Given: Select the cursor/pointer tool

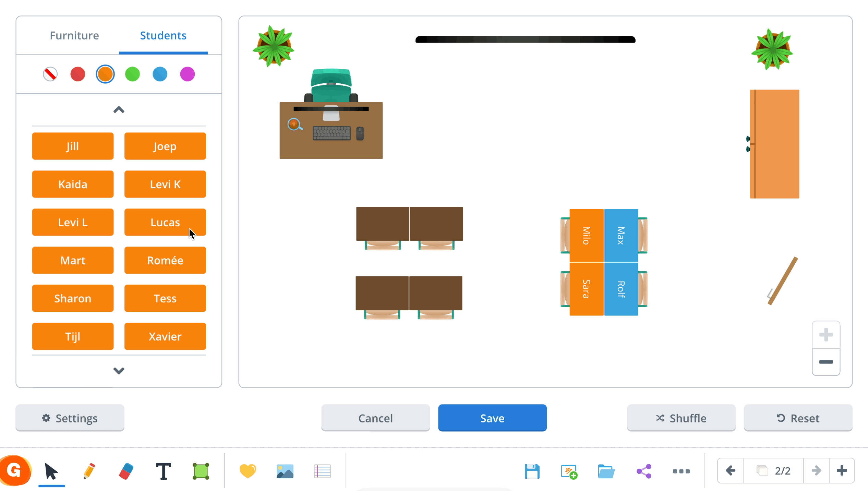Looking at the screenshot, I should [x=51, y=471].
